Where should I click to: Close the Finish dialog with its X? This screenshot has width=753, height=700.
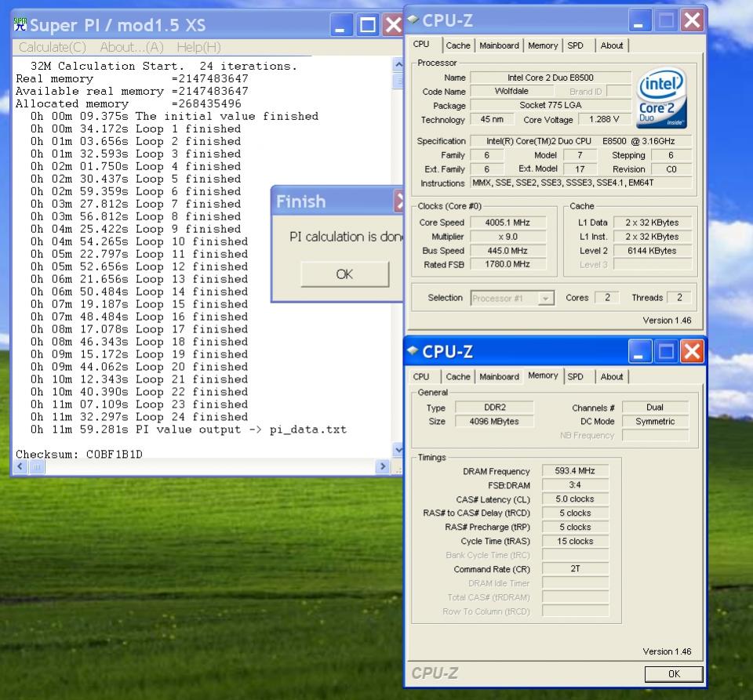click(398, 201)
